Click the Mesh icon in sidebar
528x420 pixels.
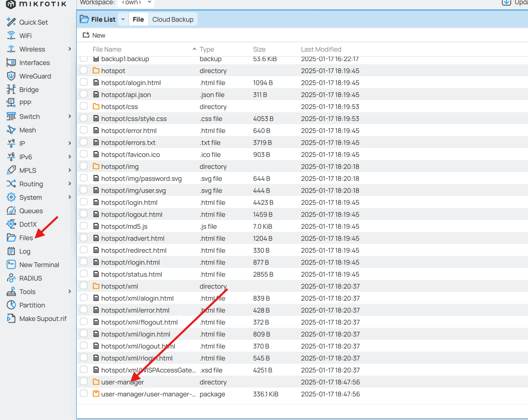[x=11, y=130]
